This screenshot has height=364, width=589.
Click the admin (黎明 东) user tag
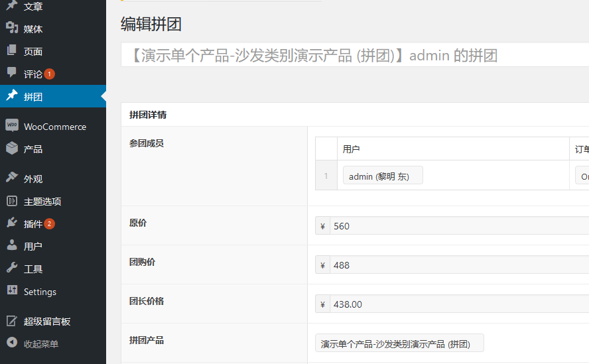tap(383, 176)
